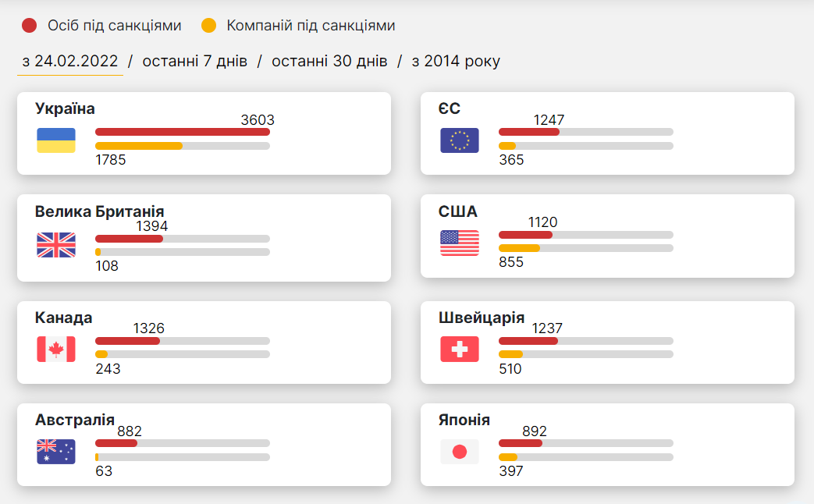Select the 'з 24.02.2022' period tab
The image size is (814, 504).
coord(70,62)
